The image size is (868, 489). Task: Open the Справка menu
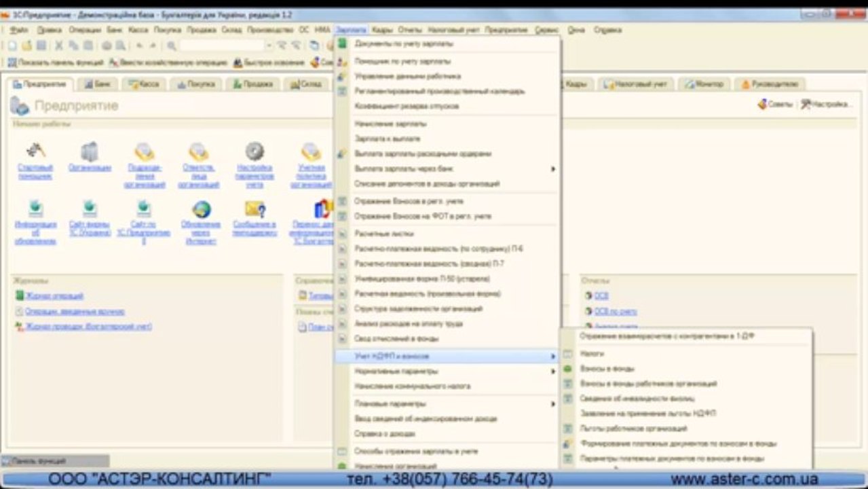click(607, 30)
